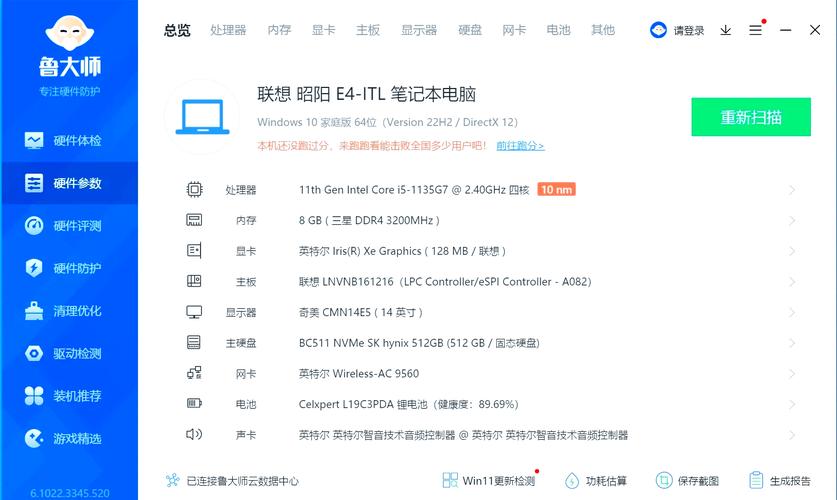Follow the 前往跑分 link
This screenshot has height=500, width=837.
[520, 146]
